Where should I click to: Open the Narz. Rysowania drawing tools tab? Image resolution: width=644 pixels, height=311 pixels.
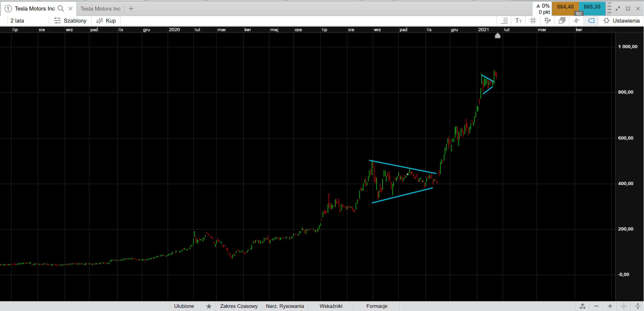tap(285, 306)
